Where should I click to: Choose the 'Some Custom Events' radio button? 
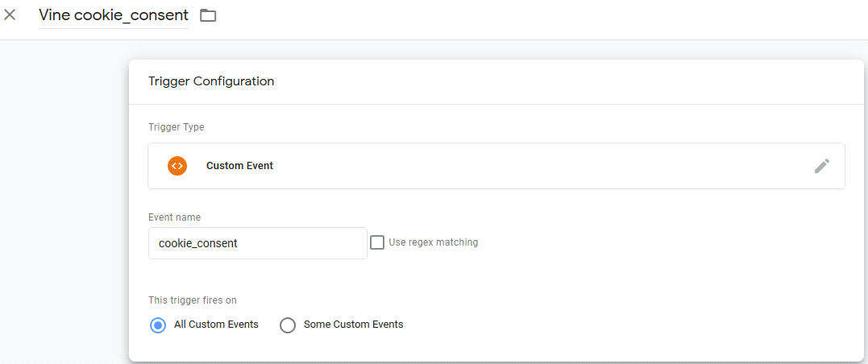pos(288,325)
